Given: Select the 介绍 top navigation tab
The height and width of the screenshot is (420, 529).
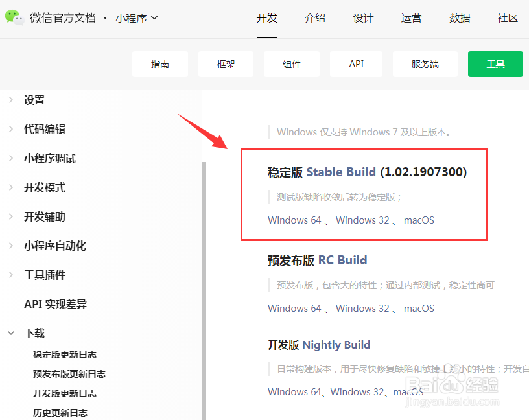Looking at the screenshot, I should click(315, 18).
